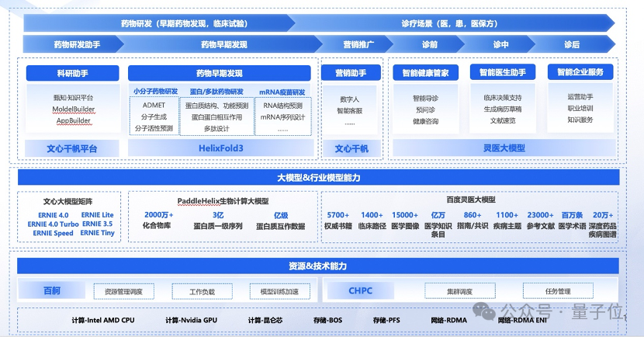Click the ERNIE Speed label

pyautogui.click(x=53, y=233)
